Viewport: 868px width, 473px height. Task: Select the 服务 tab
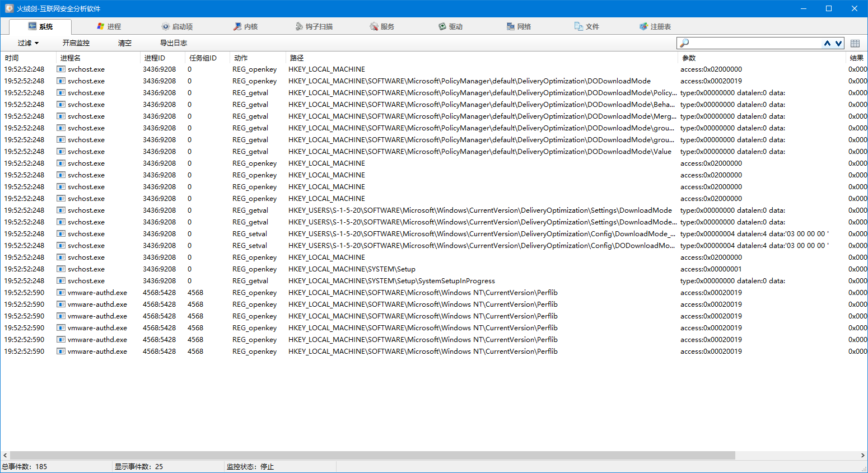[382, 27]
